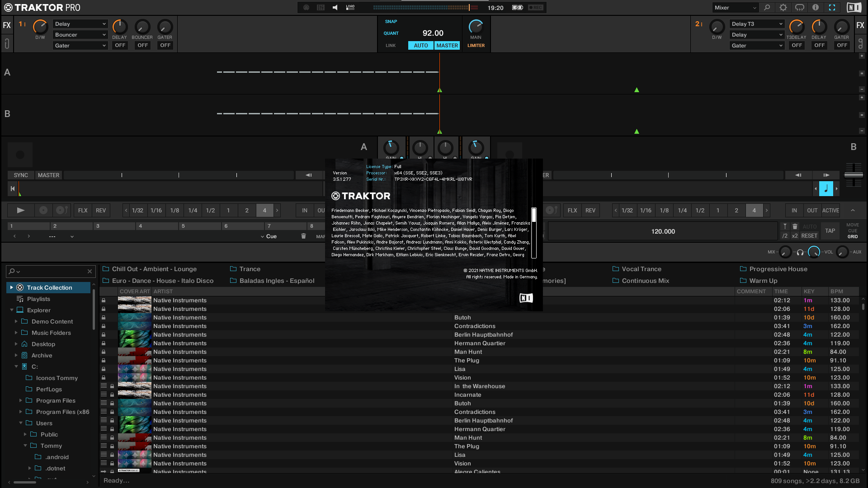Click the MAIN output volume knob

click(x=476, y=27)
